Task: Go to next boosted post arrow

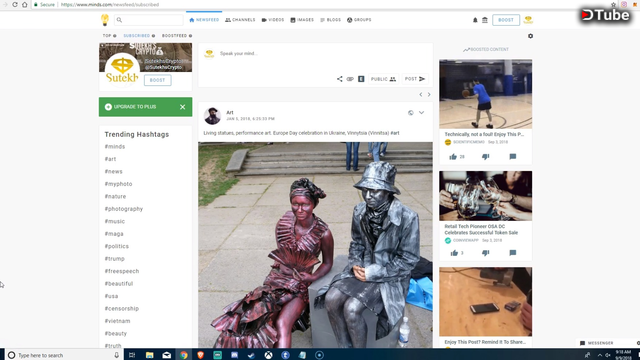Action: point(429,95)
